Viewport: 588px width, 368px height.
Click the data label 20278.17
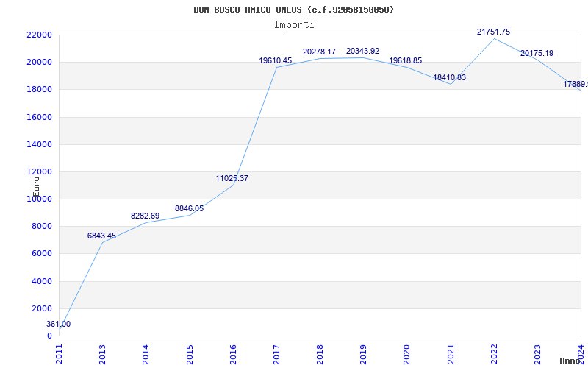(319, 52)
